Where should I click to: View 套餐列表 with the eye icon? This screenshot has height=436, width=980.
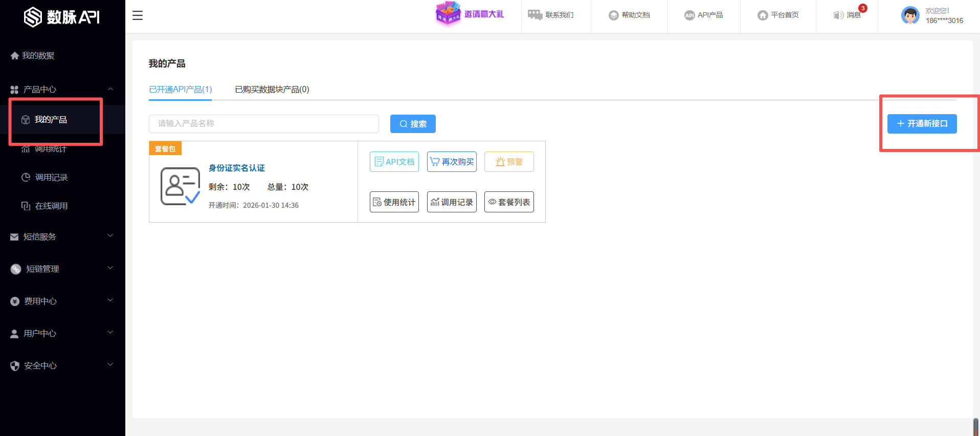coord(509,202)
